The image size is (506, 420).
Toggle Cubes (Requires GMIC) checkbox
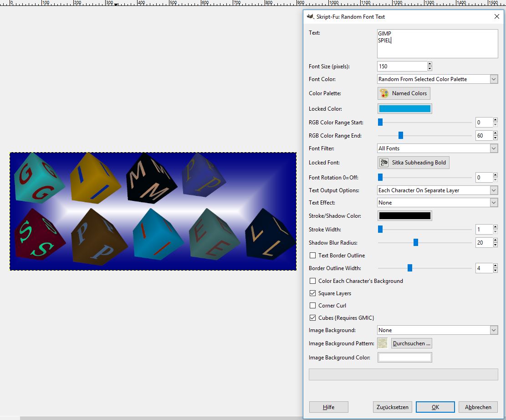pyautogui.click(x=312, y=318)
